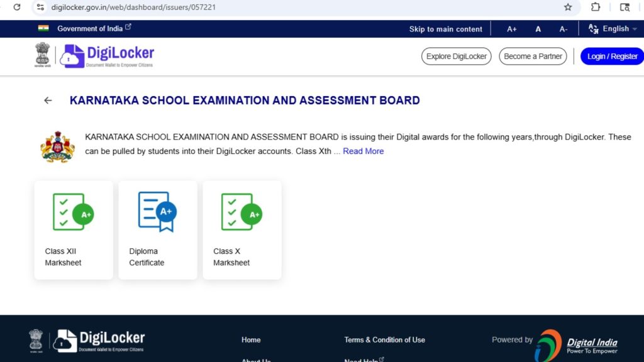Open the Class XII Marksheet icon
This screenshot has width=644, height=362.
73,214
